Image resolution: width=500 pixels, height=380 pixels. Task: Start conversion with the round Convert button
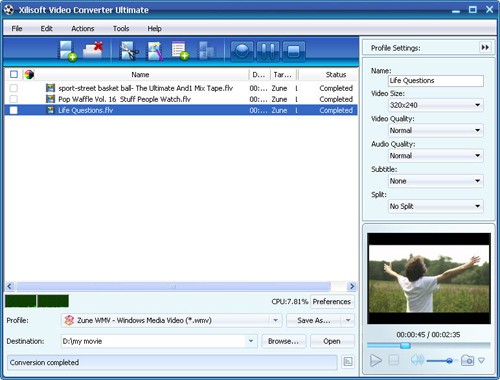pyautogui.click(x=242, y=51)
